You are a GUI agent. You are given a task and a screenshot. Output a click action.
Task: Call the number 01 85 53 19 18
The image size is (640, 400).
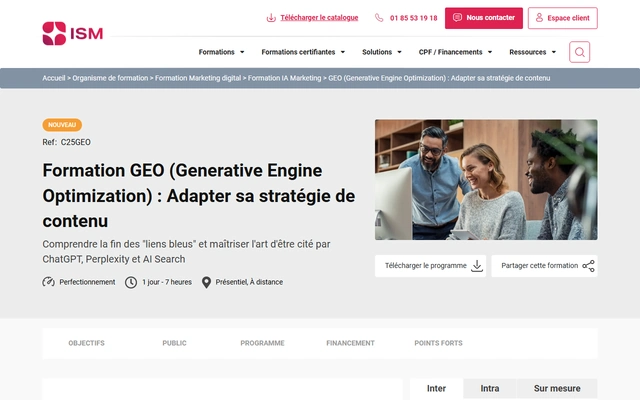[413, 18]
